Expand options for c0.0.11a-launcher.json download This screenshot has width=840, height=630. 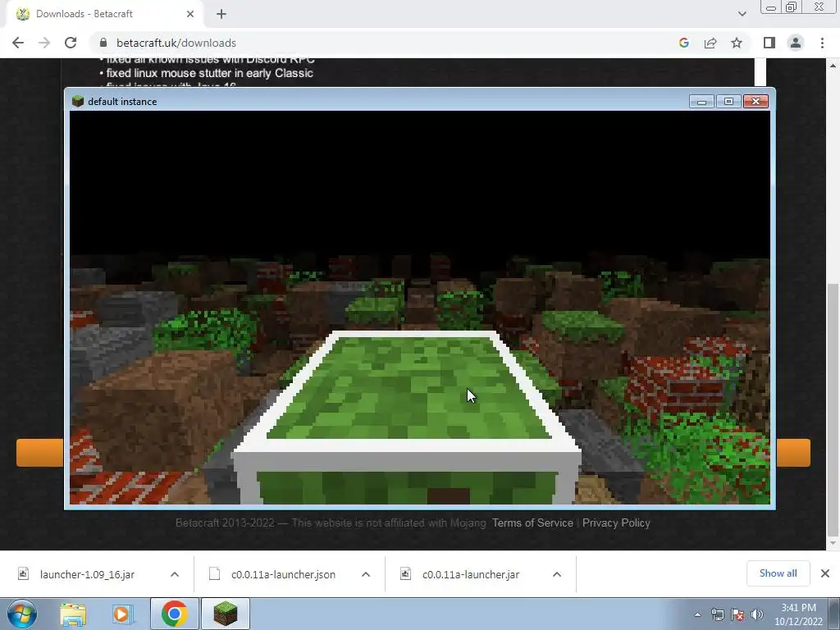click(x=366, y=574)
